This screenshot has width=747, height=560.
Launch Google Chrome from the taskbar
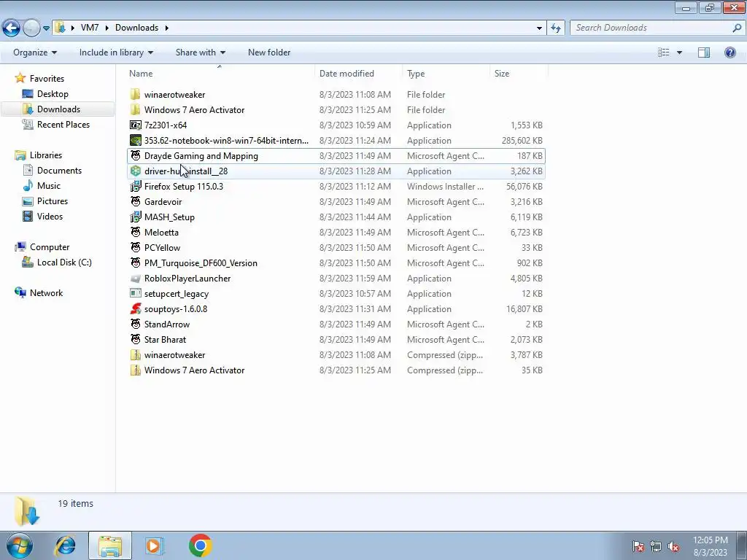pyautogui.click(x=200, y=545)
